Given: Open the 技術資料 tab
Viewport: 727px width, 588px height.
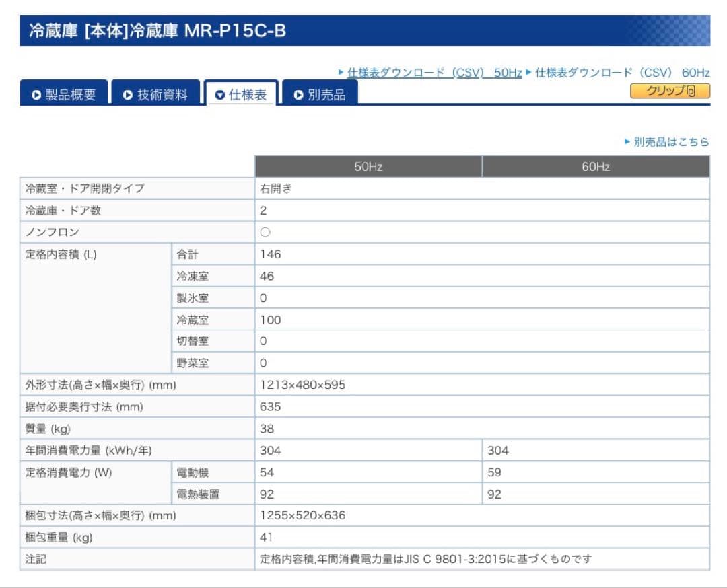Looking at the screenshot, I should (x=155, y=95).
